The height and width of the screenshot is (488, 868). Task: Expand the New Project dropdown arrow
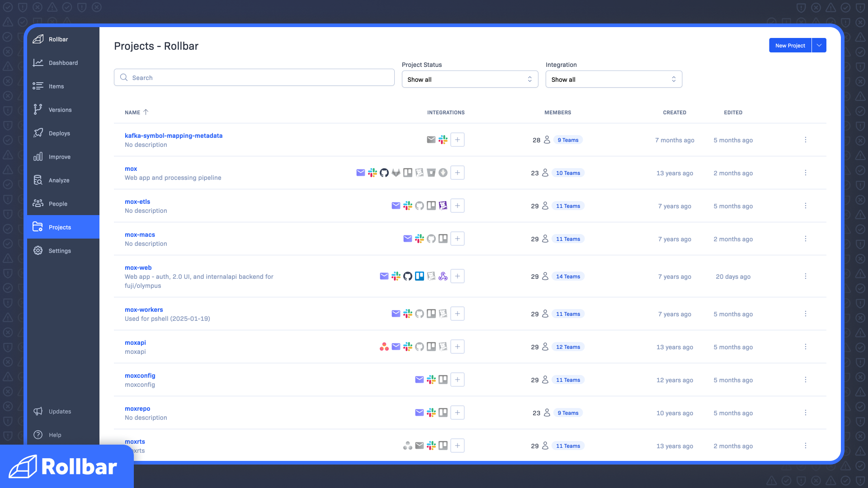[819, 45]
